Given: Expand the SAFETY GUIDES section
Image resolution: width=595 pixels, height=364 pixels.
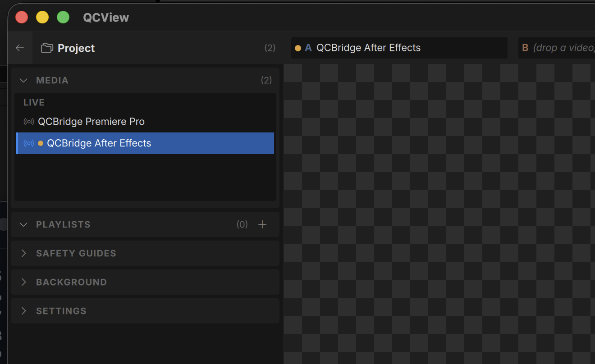Looking at the screenshot, I should point(24,253).
